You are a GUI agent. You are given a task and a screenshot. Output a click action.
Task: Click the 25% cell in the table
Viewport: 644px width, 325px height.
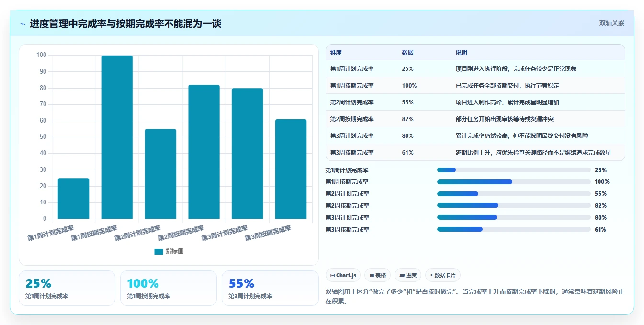point(407,69)
